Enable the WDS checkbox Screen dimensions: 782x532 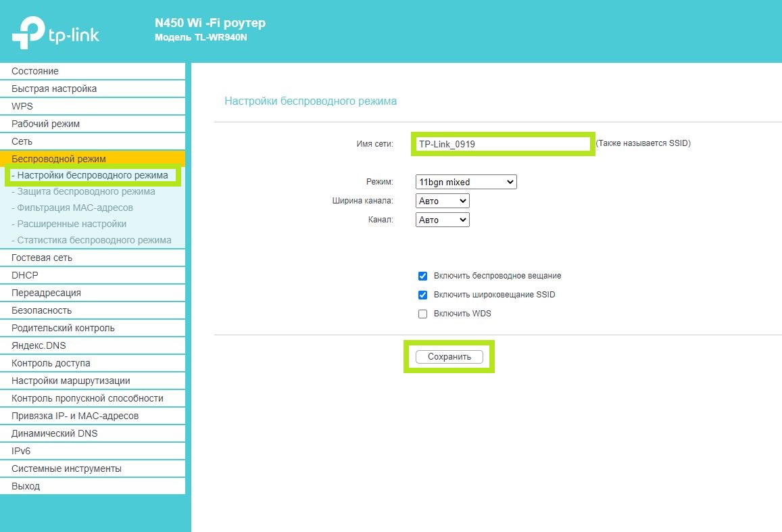pyautogui.click(x=423, y=314)
